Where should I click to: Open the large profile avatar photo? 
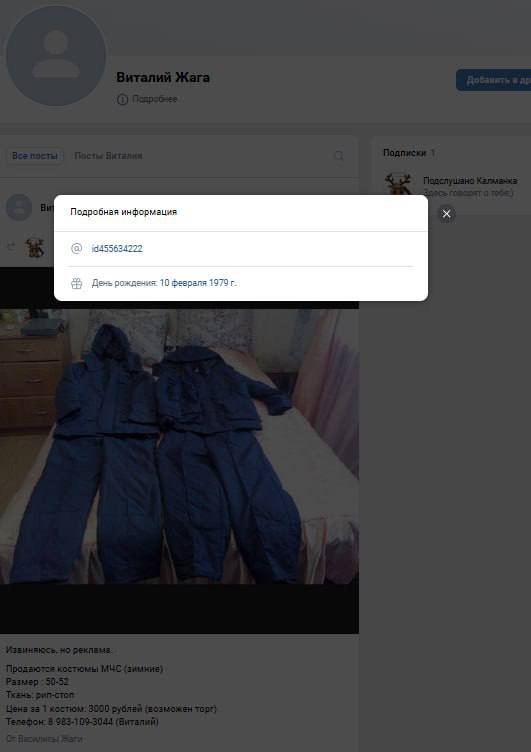click(x=56, y=55)
